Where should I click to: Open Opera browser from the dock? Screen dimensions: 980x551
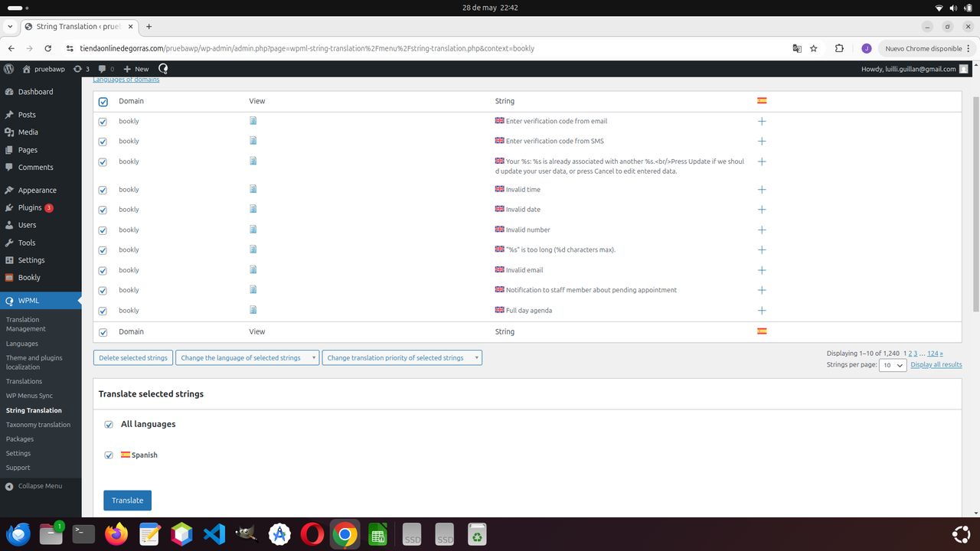(312, 534)
